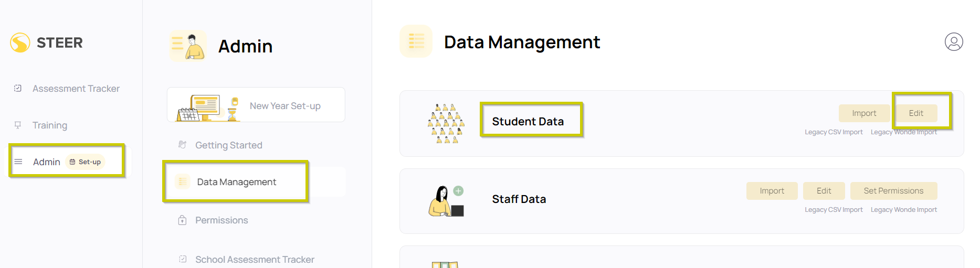Click the Permissions lock icon
Screen dimensions: 980x268
pyautogui.click(x=182, y=220)
